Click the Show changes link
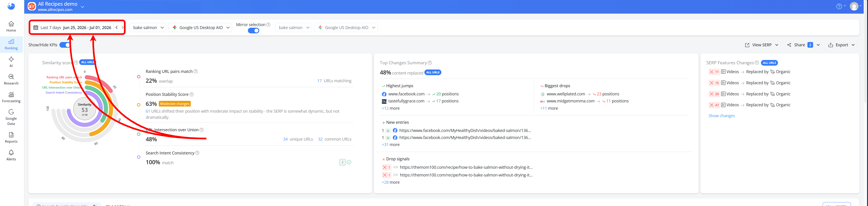Image resolution: width=868 pixels, height=206 pixels. pyautogui.click(x=721, y=116)
